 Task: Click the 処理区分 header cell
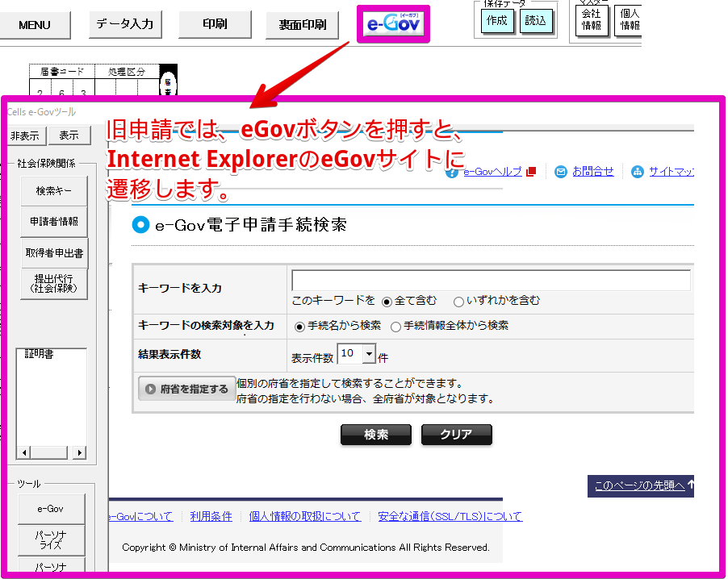click(x=127, y=72)
